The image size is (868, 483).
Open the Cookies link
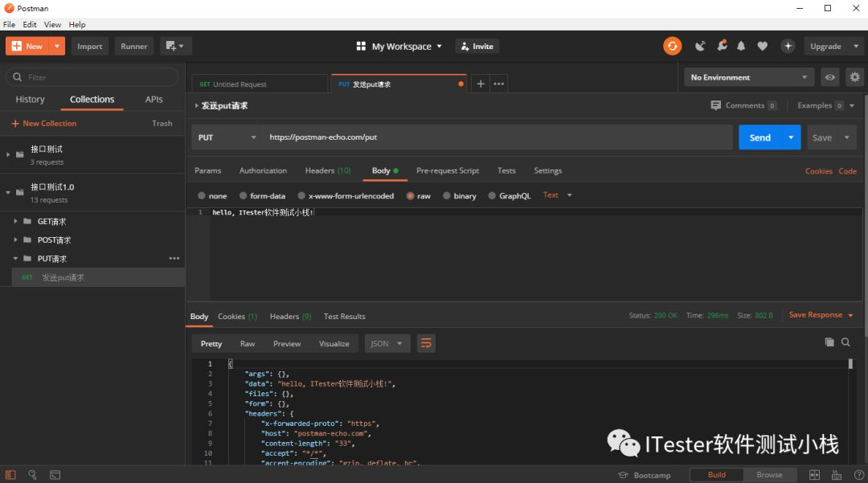(819, 171)
